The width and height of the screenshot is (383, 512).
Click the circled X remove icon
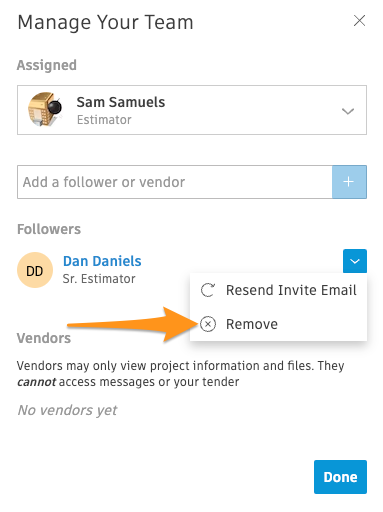tap(208, 324)
